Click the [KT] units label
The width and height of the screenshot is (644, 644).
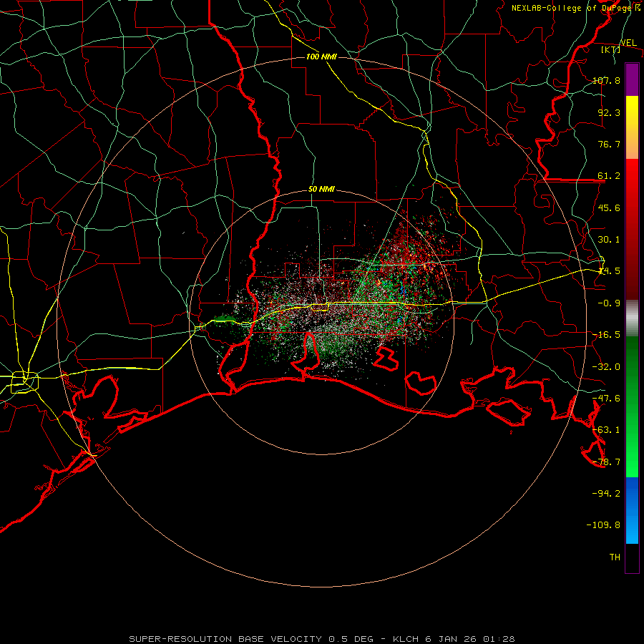click(x=611, y=49)
